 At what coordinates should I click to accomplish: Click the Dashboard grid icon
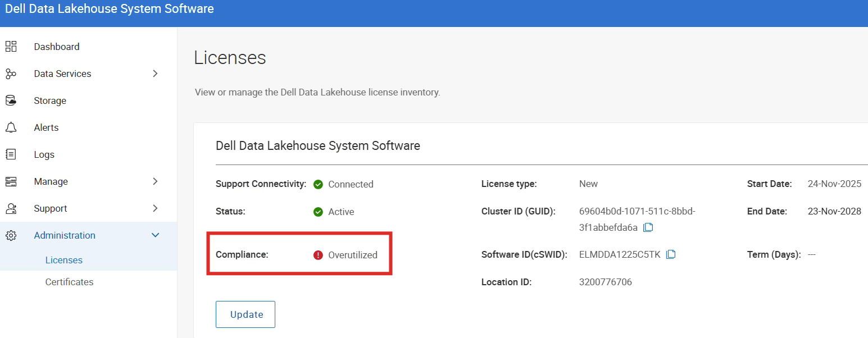tap(11, 47)
